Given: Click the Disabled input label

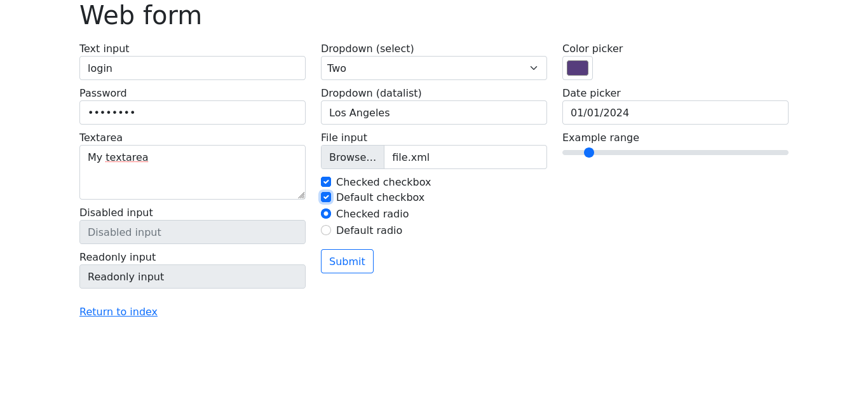Looking at the screenshot, I should pos(116,212).
